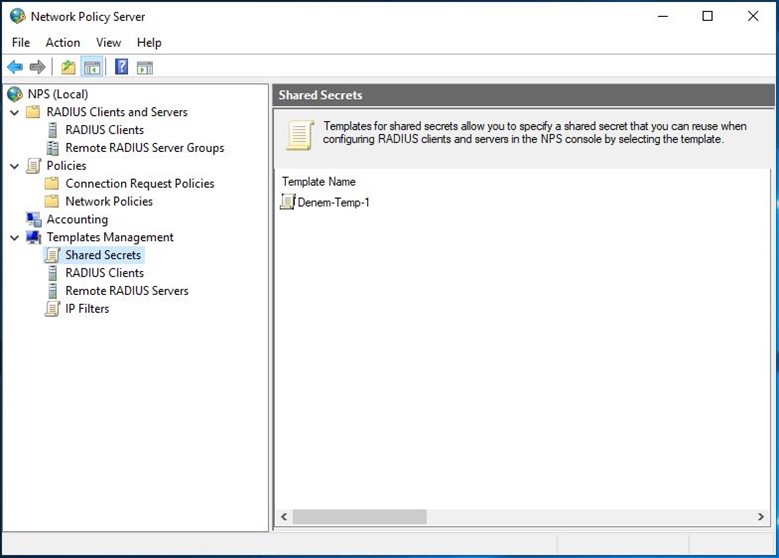
Task: Select Connection Request Policies
Action: (x=140, y=183)
